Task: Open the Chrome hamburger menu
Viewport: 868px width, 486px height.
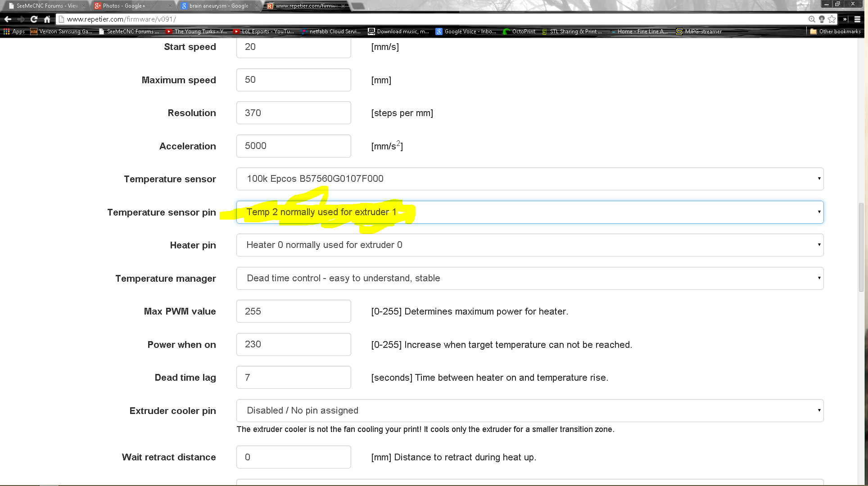Action: (x=857, y=19)
